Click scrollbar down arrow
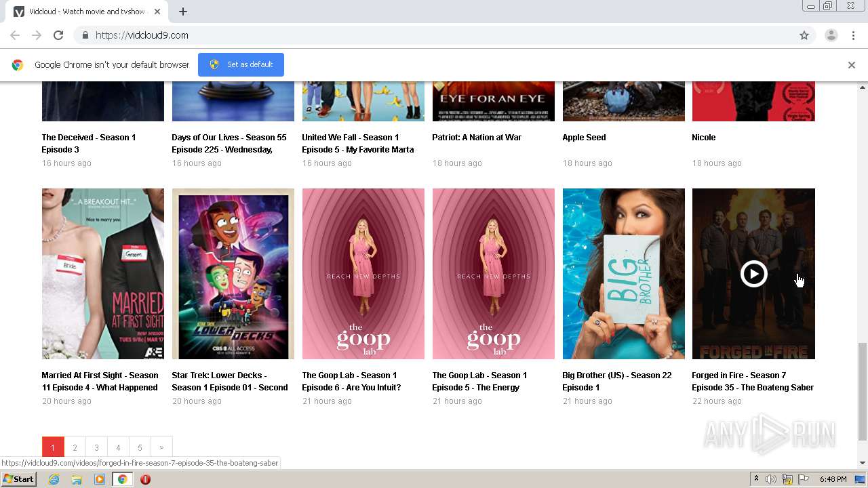Screen dimensions: 868x488 (x=862, y=464)
